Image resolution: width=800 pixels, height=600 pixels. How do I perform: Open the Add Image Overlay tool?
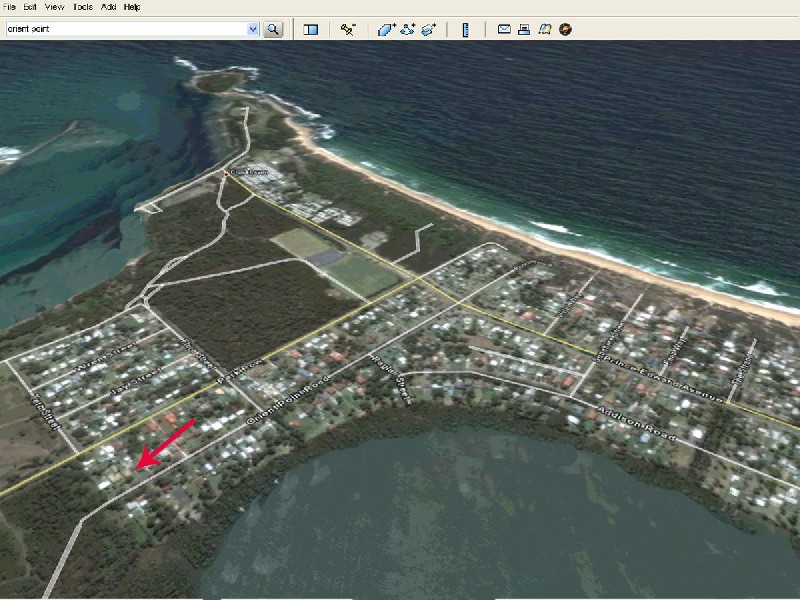coord(428,29)
